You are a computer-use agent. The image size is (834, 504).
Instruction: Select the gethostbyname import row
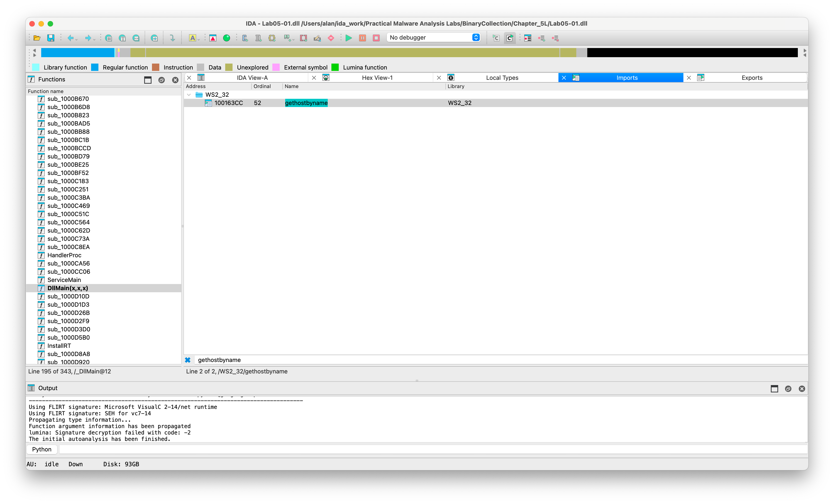[x=496, y=103]
